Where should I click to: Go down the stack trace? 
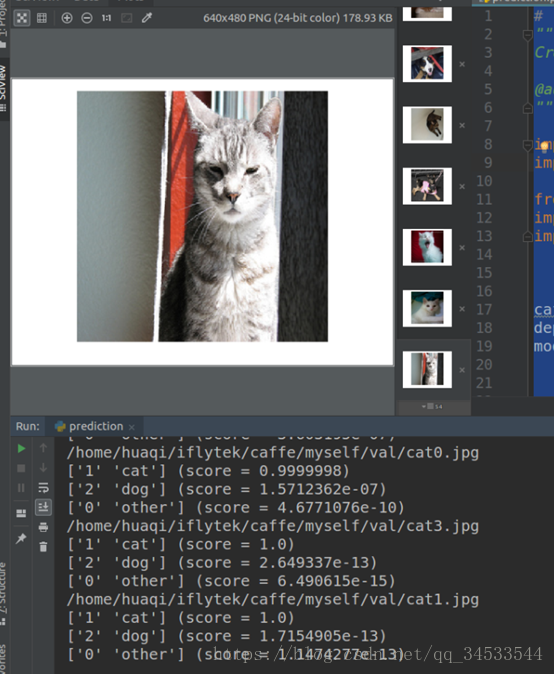(x=43, y=468)
